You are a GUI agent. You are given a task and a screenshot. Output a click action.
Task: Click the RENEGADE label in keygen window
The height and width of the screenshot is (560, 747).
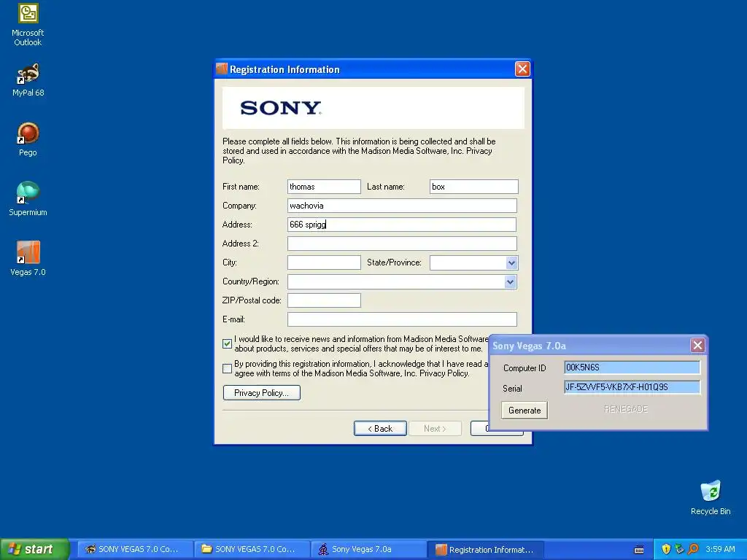tap(625, 409)
